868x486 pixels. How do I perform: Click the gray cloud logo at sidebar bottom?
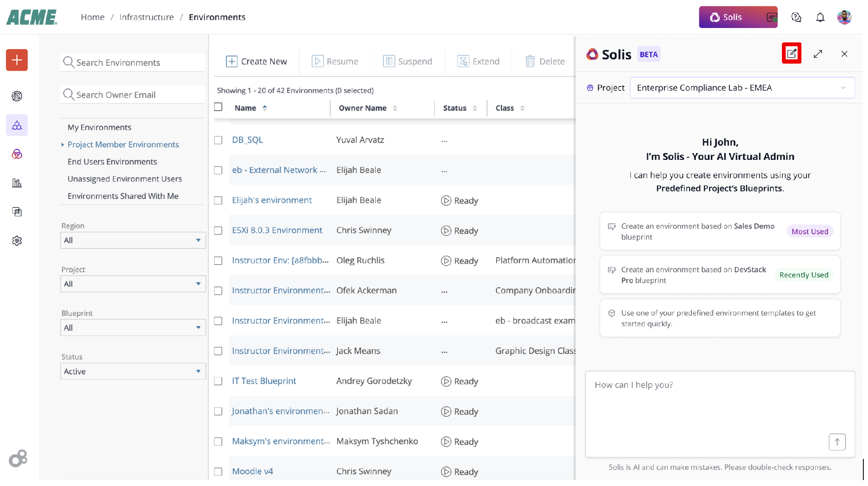click(x=18, y=458)
